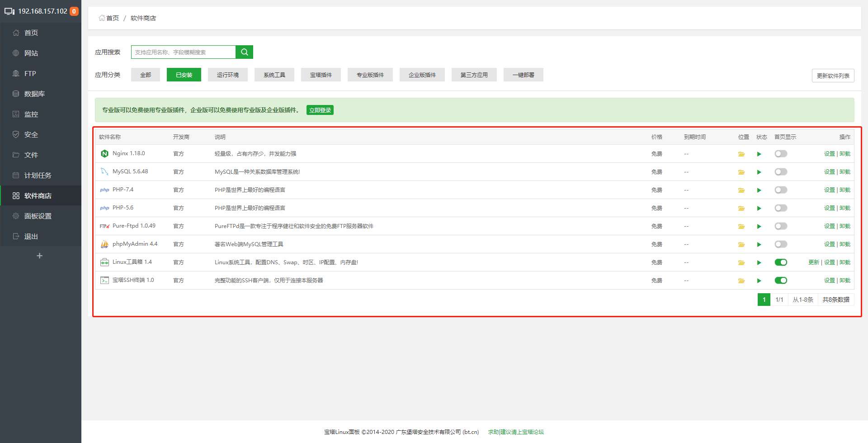Select the 企业版插件 category tab
Screen dimensions: 868x443
422,75
